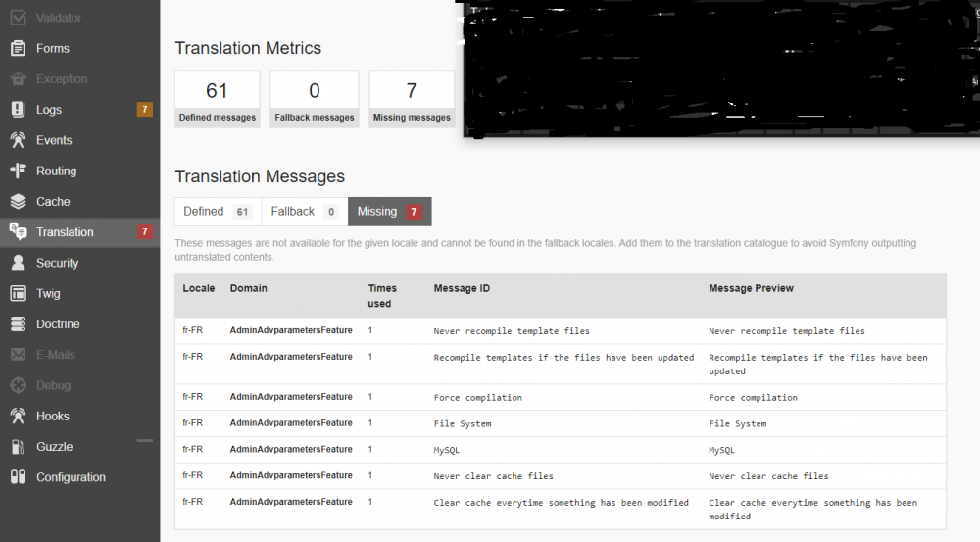Click the Times used column header
The image size is (980, 542).
pyautogui.click(x=382, y=296)
